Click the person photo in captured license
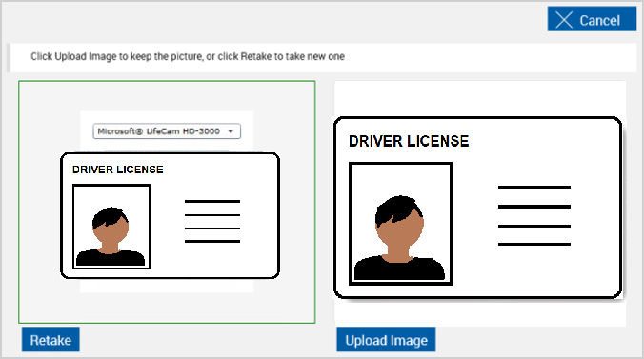Image resolution: width=644 pixels, height=359 pixels. click(400, 224)
